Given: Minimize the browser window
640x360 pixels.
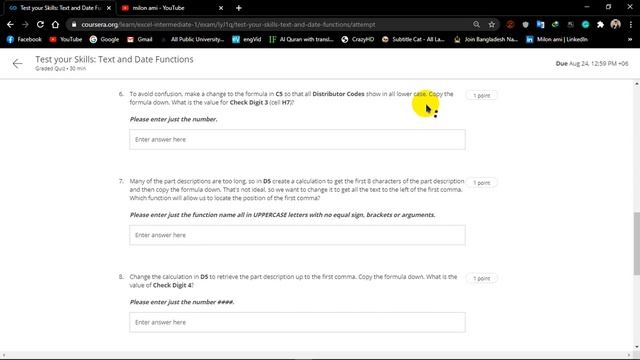Looking at the screenshot, I should (587, 7).
